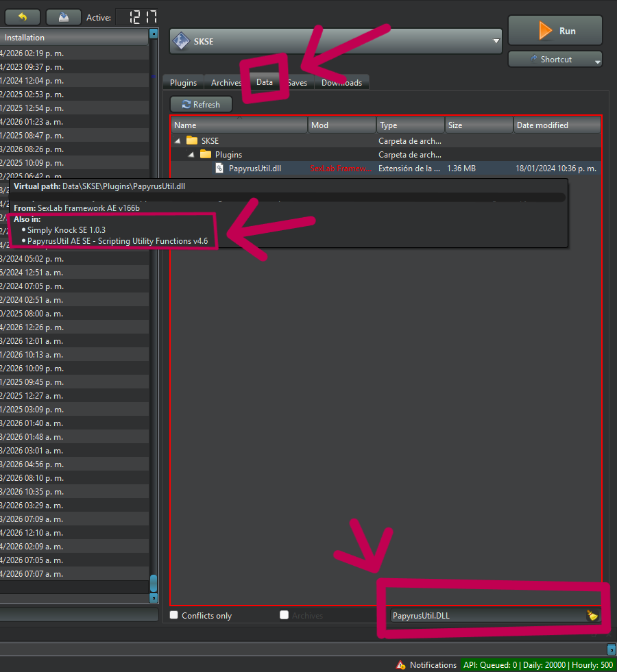Click the Notifications label in status bar

pyautogui.click(x=433, y=664)
